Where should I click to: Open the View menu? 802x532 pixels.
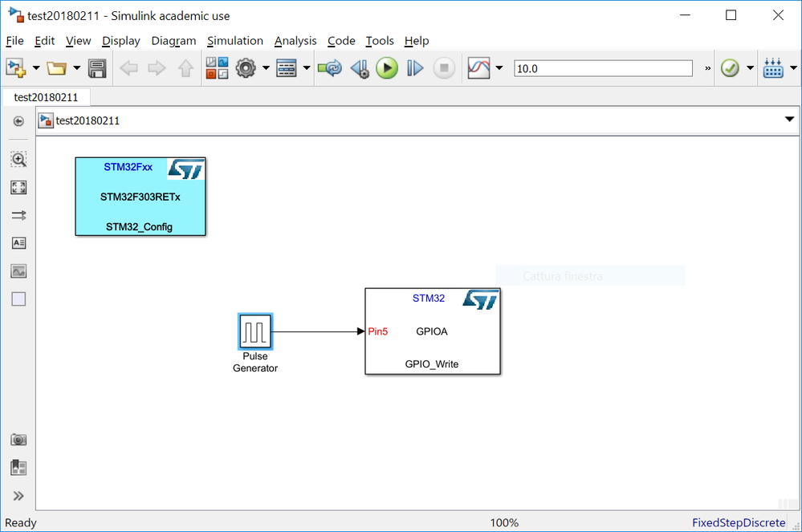click(78, 41)
